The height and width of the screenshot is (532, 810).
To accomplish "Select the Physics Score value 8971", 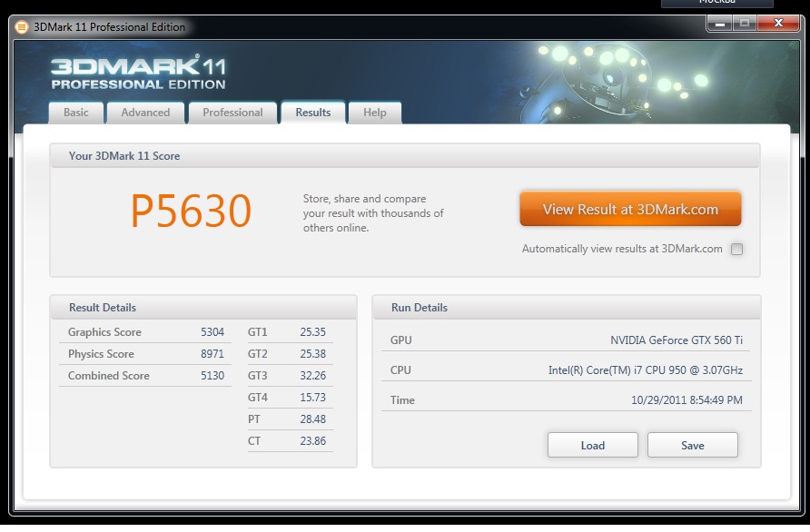I will pyautogui.click(x=212, y=354).
